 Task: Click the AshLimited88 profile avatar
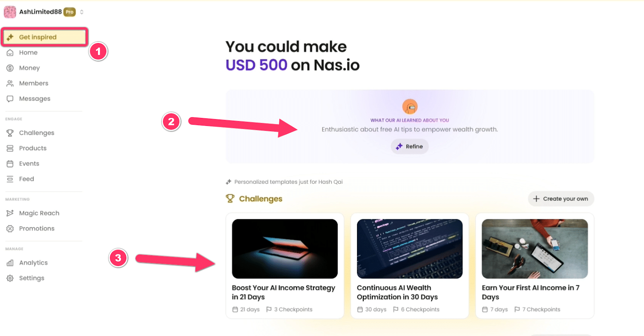(x=10, y=12)
